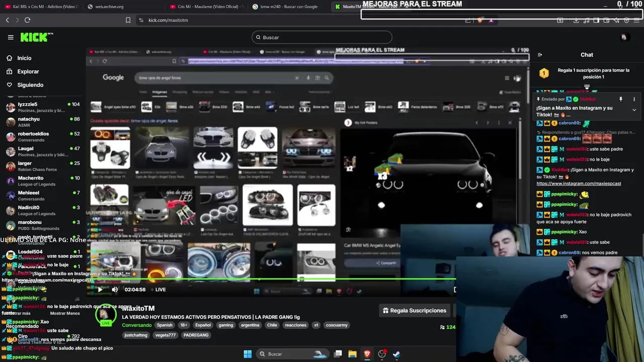This screenshot has width=644, height=362.
Task: Jump to LIVE in the player
Action: point(158,290)
